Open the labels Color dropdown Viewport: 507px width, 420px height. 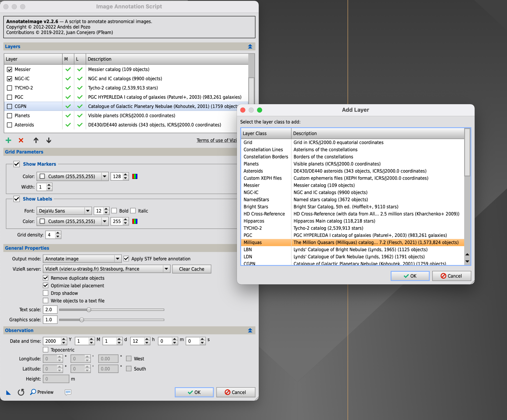click(x=73, y=221)
